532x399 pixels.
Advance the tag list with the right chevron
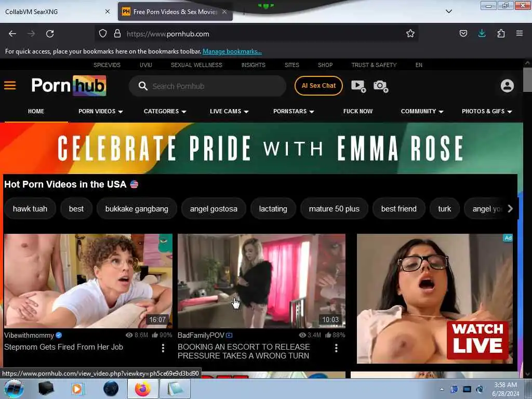[x=510, y=209]
